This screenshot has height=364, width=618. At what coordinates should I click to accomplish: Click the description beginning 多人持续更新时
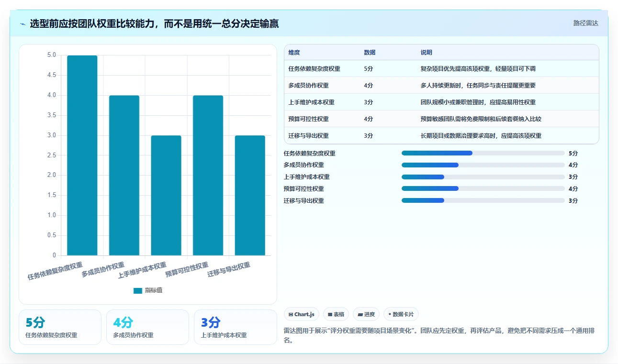coord(478,86)
